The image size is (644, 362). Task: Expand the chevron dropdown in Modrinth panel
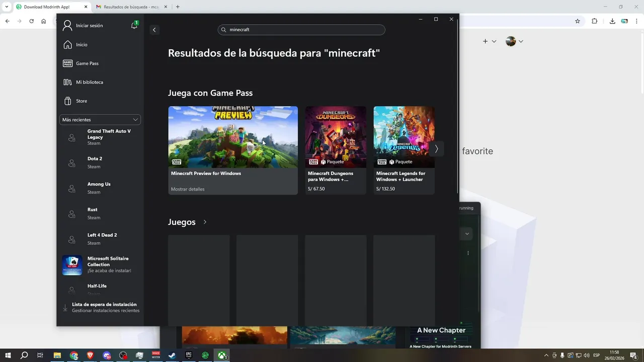click(467, 234)
